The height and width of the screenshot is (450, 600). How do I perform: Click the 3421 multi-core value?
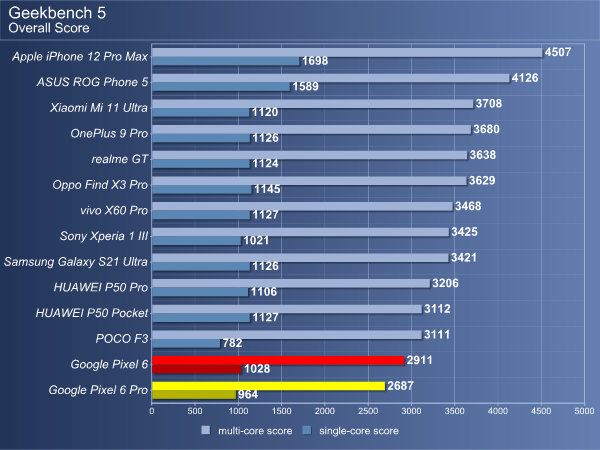point(464,258)
